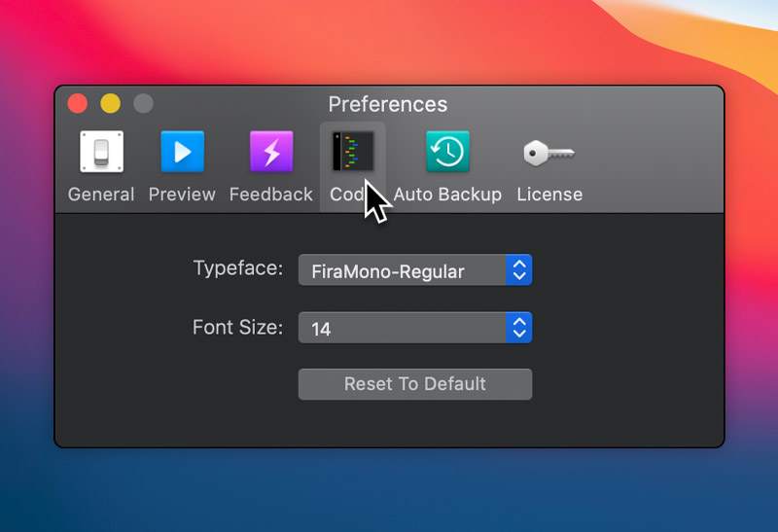Click the Feedback tab label
This screenshot has height=532, width=778.
(x=271, y=195)
